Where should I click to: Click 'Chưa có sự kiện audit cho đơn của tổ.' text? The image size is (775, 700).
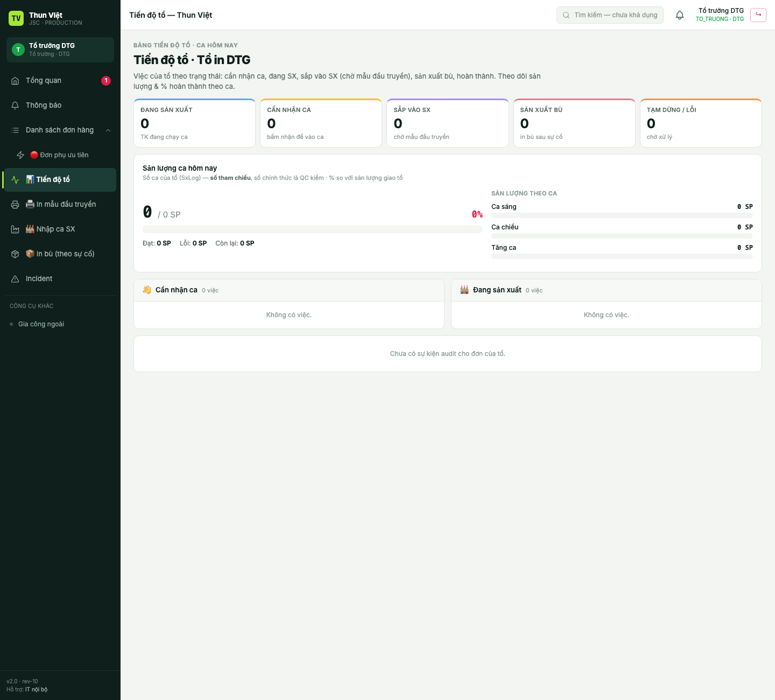click(448, 354)
